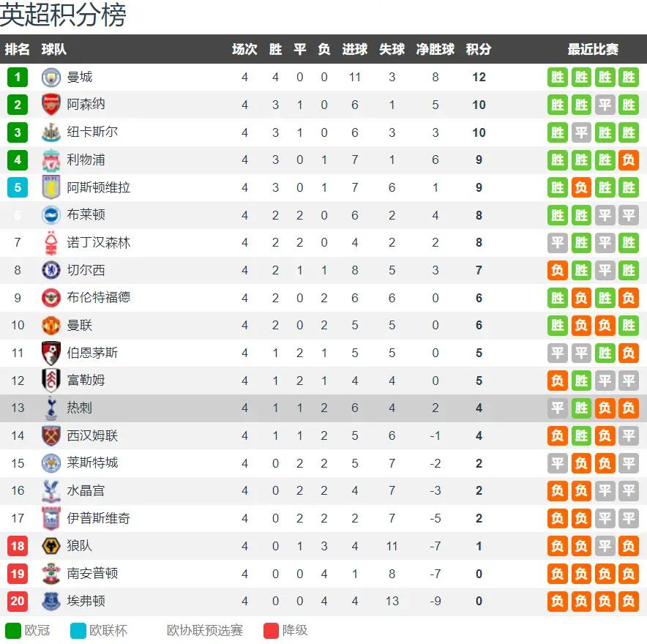Click the Manchester United crest beside 曼联
Screen dimensions: 647x644
[51, 326]
